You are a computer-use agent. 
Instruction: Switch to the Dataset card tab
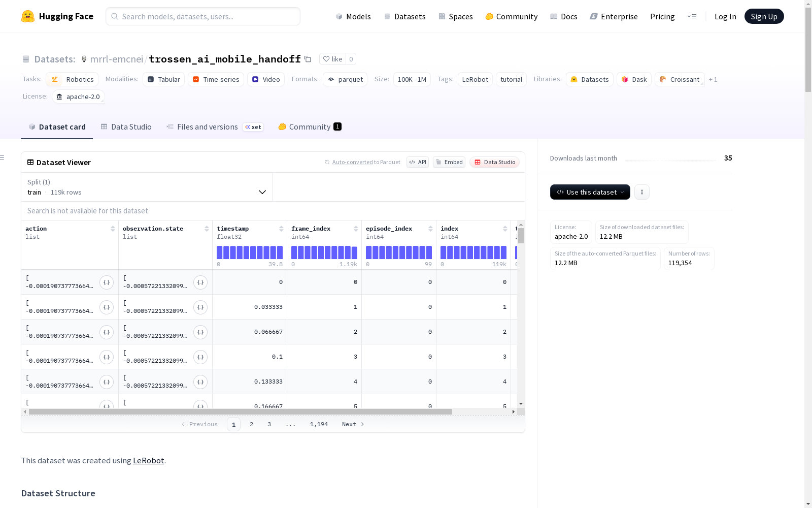click(x=57, y=127)
